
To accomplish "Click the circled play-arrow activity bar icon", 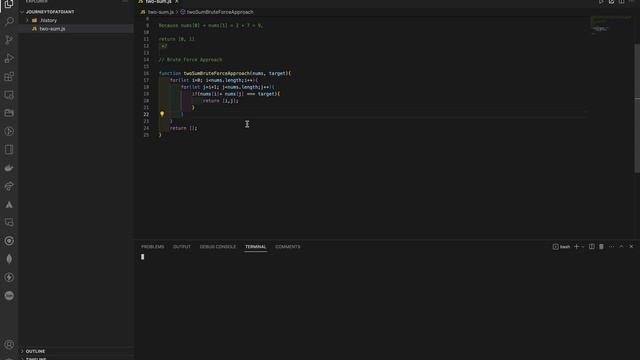I will pyautogui.click(x=9, y=131).
